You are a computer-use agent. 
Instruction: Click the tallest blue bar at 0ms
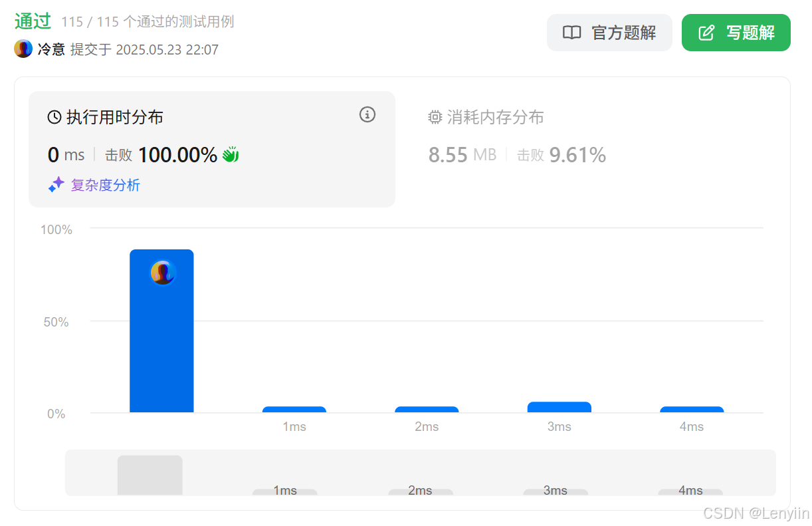coord(161,331)
